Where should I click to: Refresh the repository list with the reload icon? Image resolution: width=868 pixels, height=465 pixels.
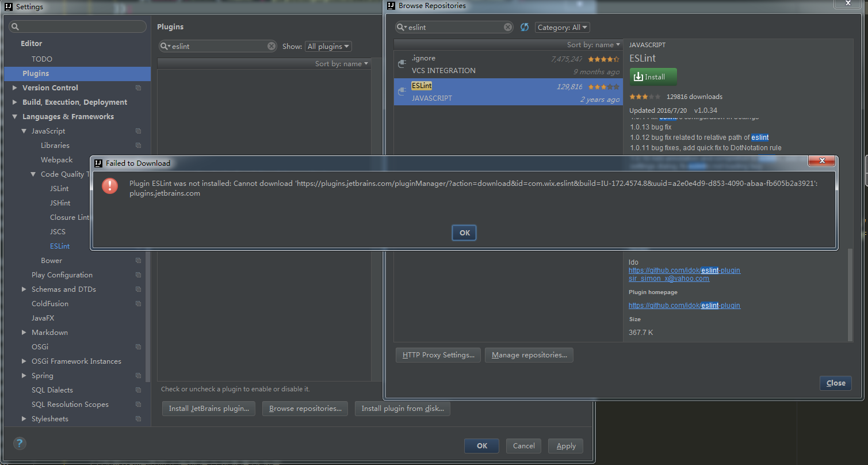click(x=524, y=27)
